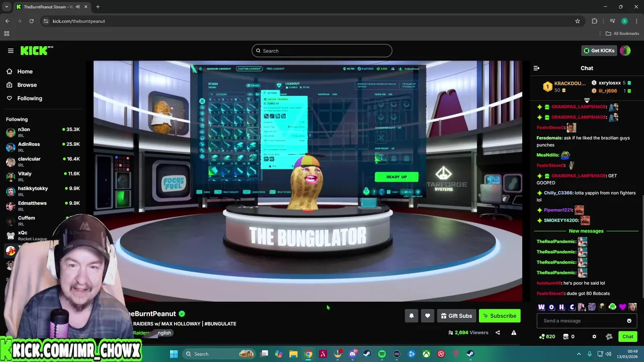Open AdinRoss channel in Following list
Viewport: 644px width, 362px height.
coord(43,147)
